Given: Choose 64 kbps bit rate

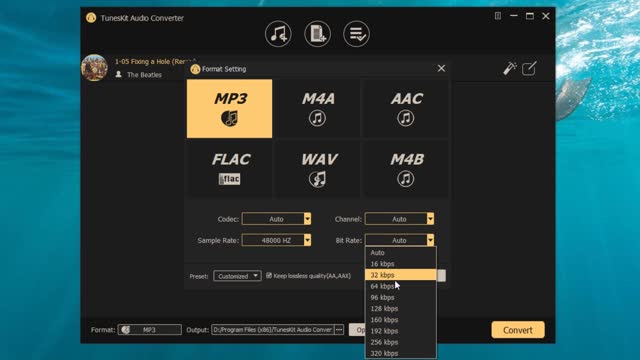Looking at the screenshot, I should (400, 286).
